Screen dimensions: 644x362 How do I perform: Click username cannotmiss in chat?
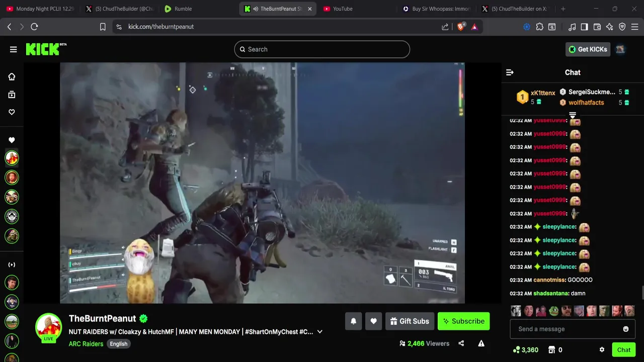point(549,280)
